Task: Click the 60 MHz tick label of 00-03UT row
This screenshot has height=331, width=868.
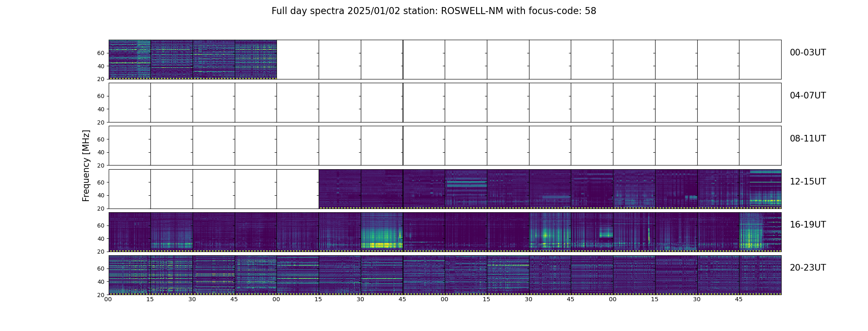Action: [100, 53]
